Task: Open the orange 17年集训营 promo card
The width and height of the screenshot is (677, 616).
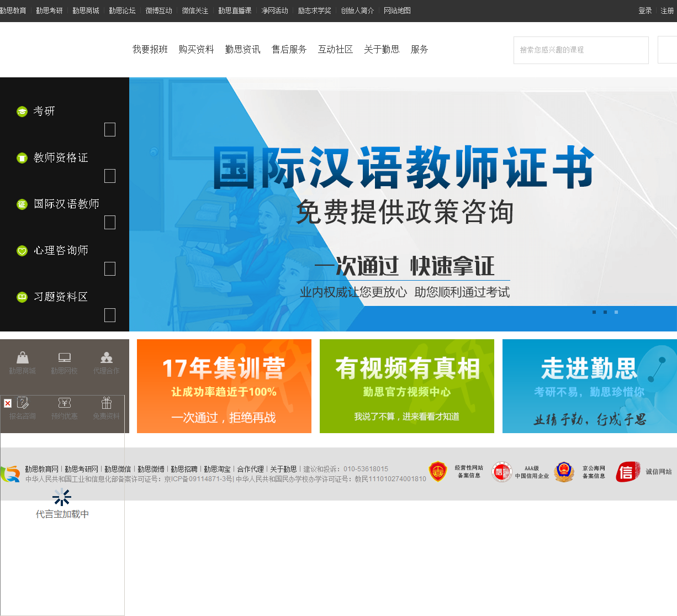Action: pos(224,386)
